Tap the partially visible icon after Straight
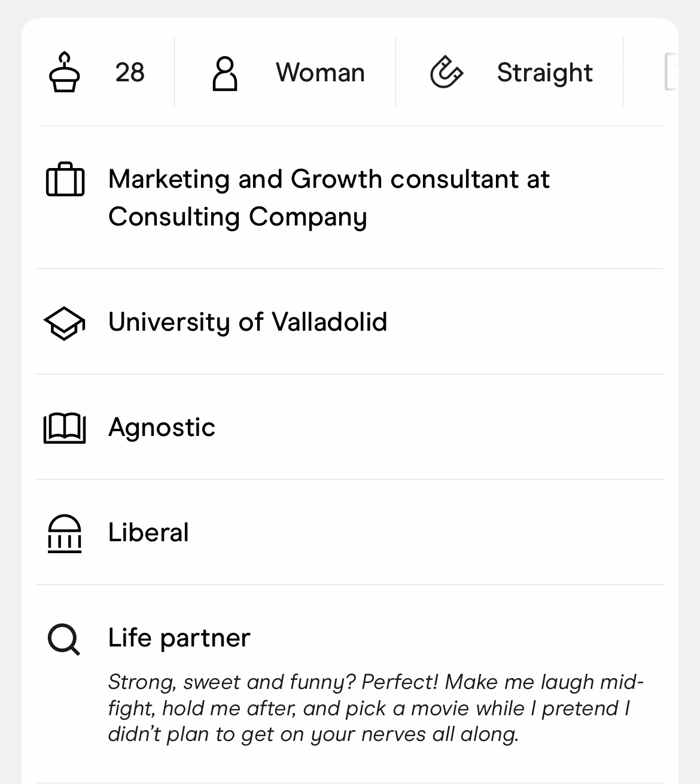This screenshot has width=700, height=784. pos(671,72)
